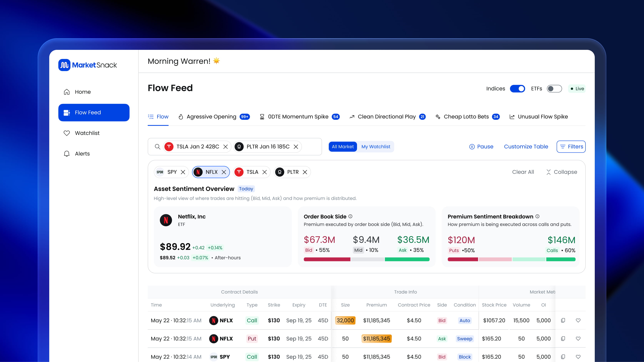Enable the ETFs toggle
Viewport: 644px width, 362px height.
[555, 89]
